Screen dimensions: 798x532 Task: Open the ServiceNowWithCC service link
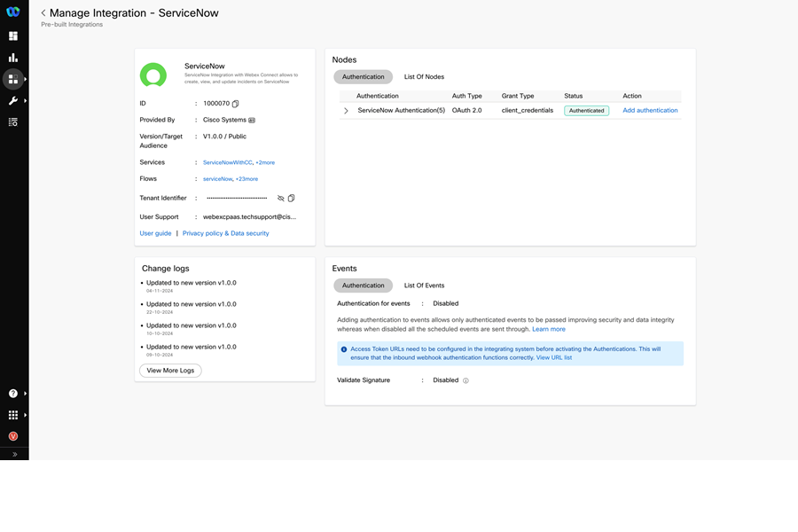[x=228, y=163]
